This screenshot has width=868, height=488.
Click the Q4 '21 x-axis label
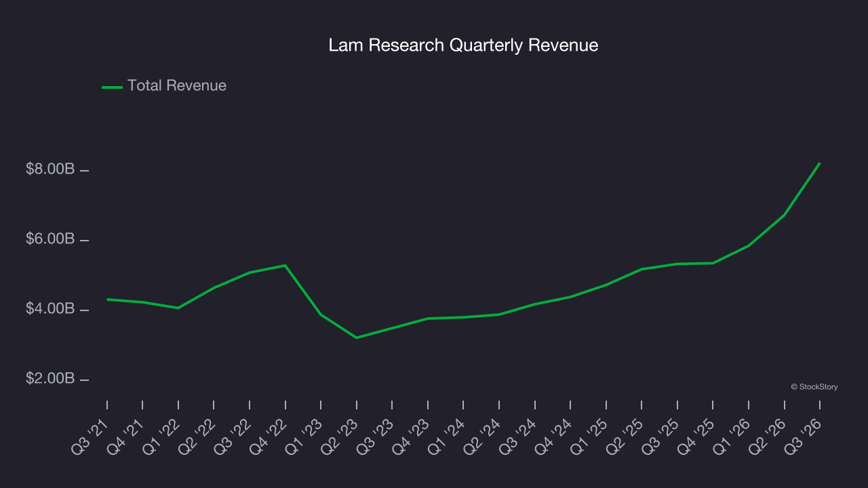click(126, 436)
